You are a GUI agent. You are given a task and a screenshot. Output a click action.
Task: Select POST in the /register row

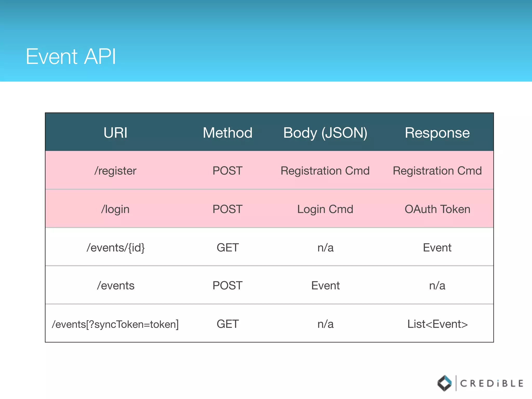(228, 171)
